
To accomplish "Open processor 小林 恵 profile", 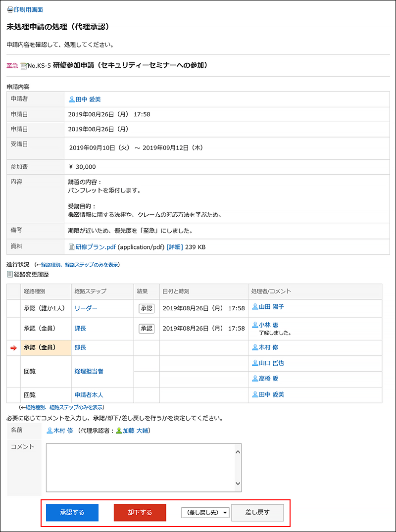I will tap(269, 325).
